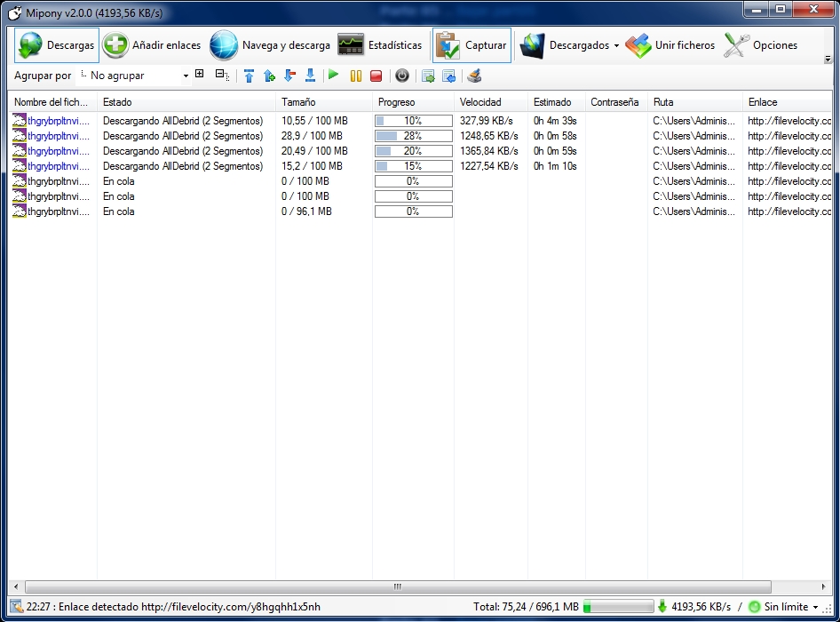Click the 15% progress bar
Viewport: 840px width, 622px height.
coord(414,166)
